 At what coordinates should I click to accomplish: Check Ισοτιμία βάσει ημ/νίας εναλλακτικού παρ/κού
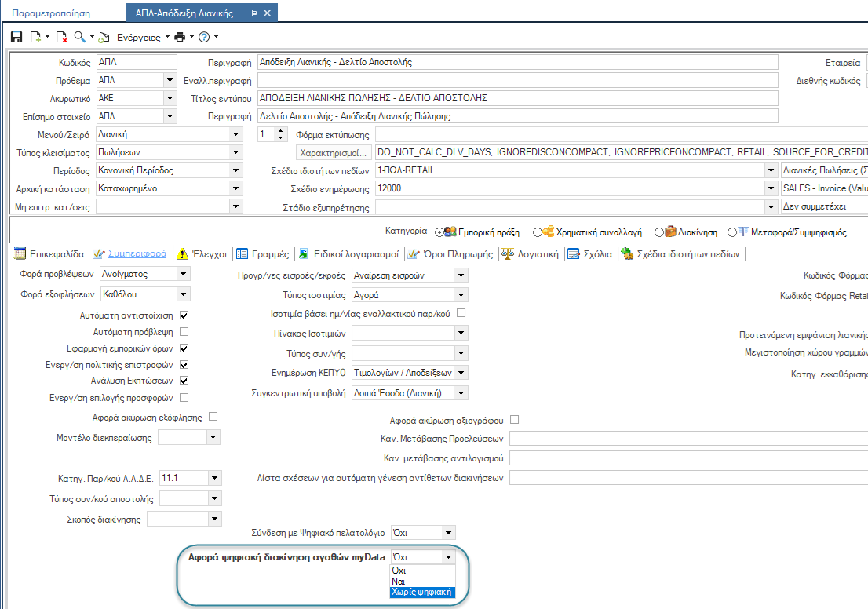461,313
